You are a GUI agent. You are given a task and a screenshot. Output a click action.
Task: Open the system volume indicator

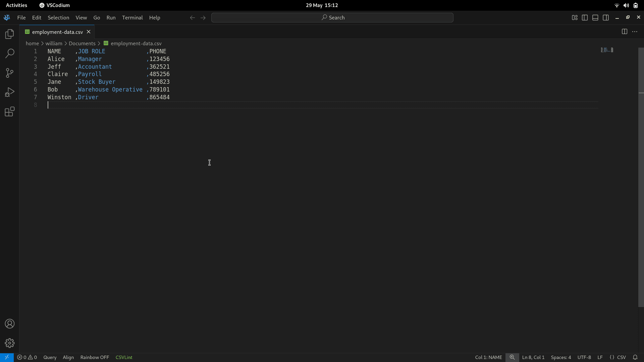(x=626, y=5)
